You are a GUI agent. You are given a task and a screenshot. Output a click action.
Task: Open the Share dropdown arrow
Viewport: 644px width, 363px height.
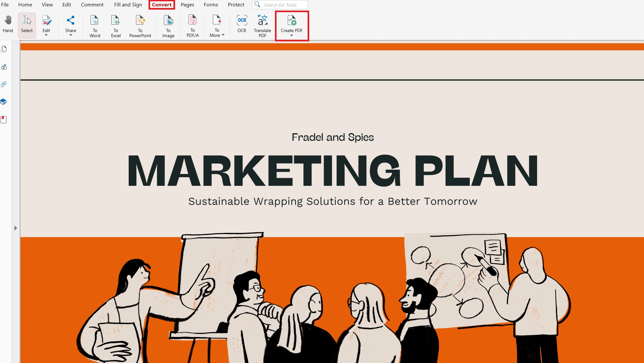(70, 35)
